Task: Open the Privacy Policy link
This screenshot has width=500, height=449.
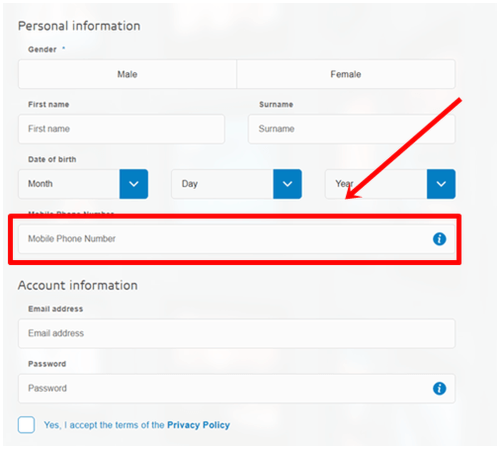Action: pyautogui.click(x=198, y=425)
